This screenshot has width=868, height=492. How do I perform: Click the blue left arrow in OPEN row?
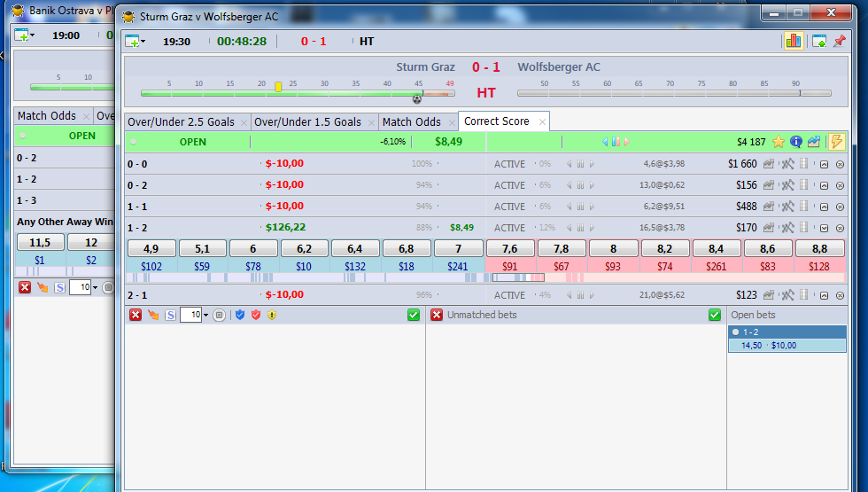click(605, 142)
